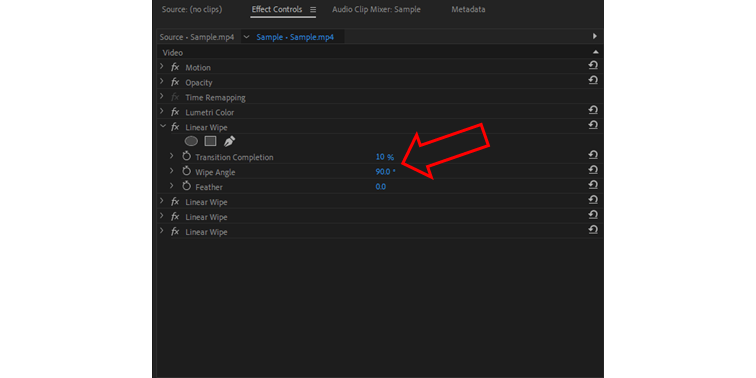Viewport: 756px width, 378px height.
Task: Select the Lumetri Color effect name
Action: [209, 113]
